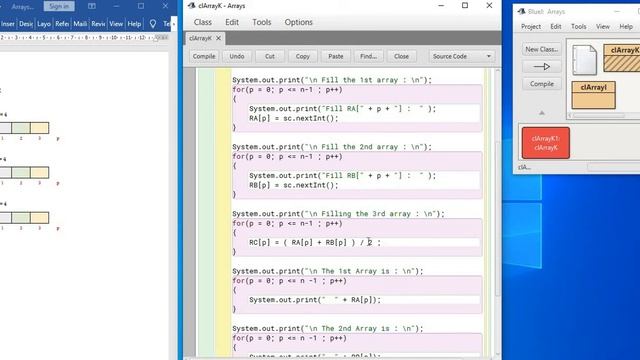Click Sign in in the Word window
Viewport: 640px width, 360px height.
pos(59,6)
